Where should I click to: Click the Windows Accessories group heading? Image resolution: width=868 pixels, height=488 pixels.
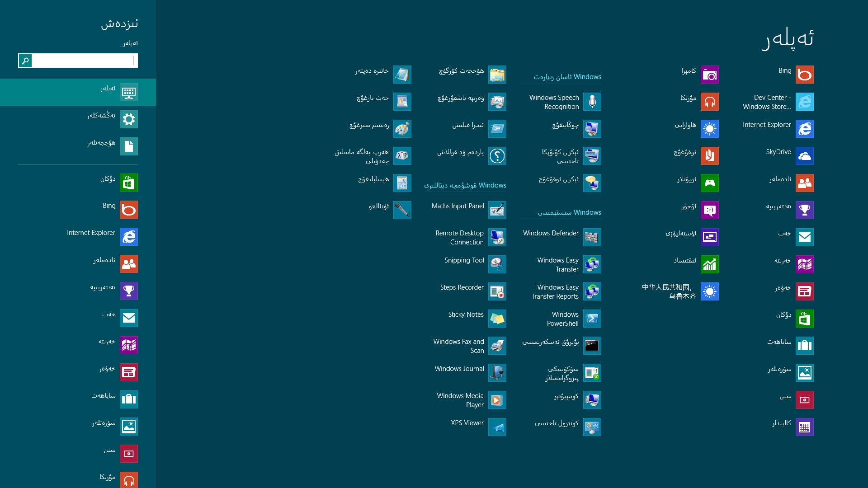[x=465, y=185]
